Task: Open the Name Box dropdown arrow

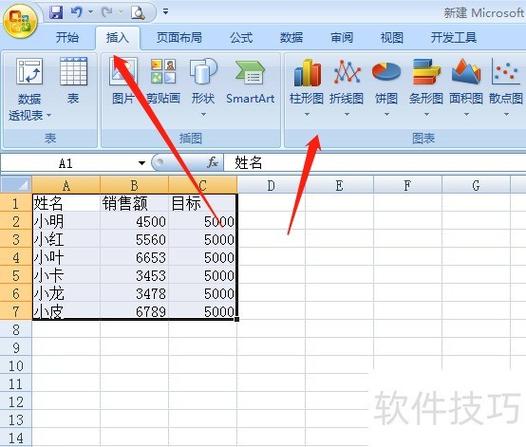Action: [x=142, y=163]
